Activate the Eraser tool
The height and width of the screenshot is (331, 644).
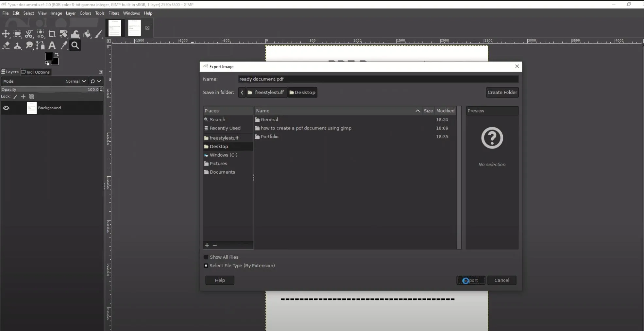click(6, 46)
